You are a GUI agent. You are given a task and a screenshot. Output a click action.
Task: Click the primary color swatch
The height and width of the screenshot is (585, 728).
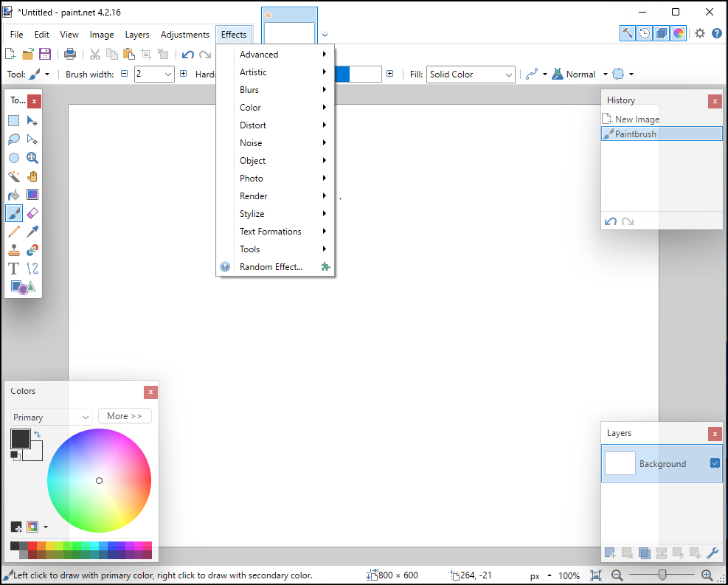click(x=20, y=438)
